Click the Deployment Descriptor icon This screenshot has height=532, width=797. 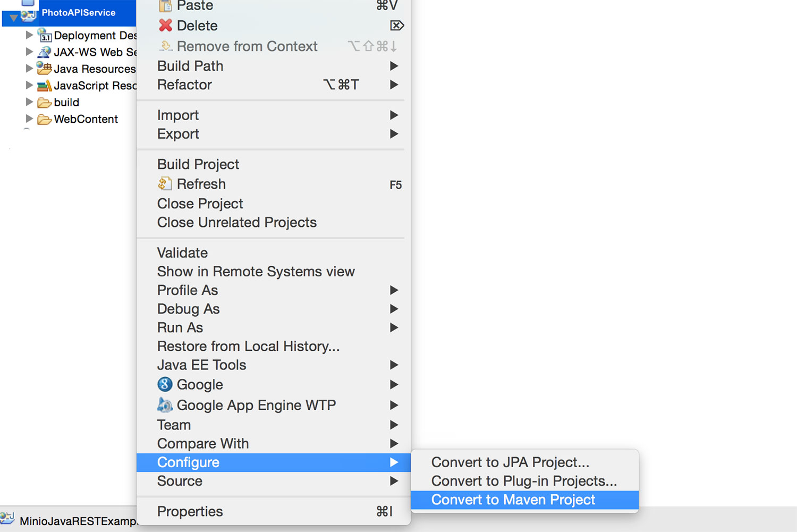(45, 36)
